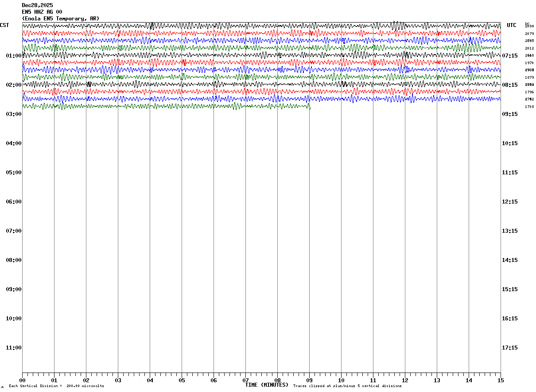Select the "10:15" UTC time label
The image size is (536, 392).
(510, 143)
